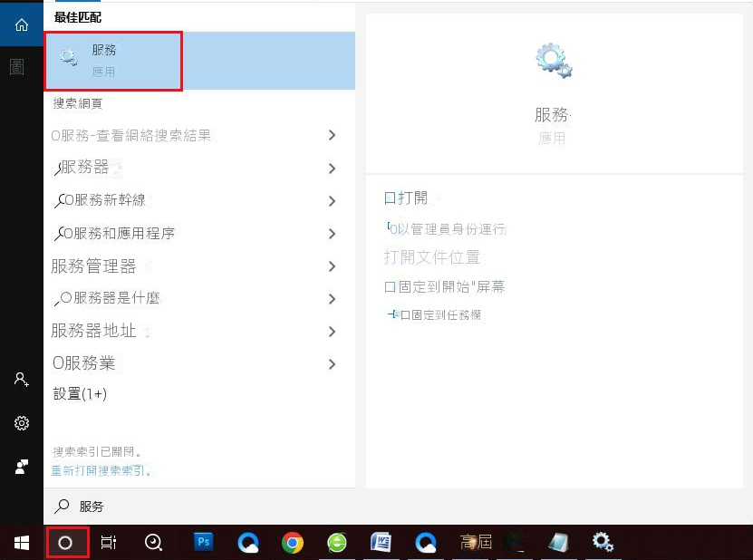The height and width of the screenshot is (560, 753).
Task: Open the Home tab in search sidebar
Action: [22, 24]
